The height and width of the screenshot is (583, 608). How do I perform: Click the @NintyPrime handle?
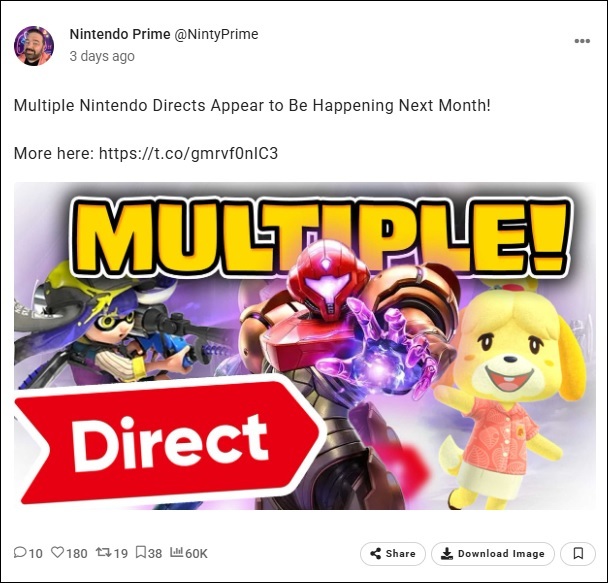tap(216, 34)
